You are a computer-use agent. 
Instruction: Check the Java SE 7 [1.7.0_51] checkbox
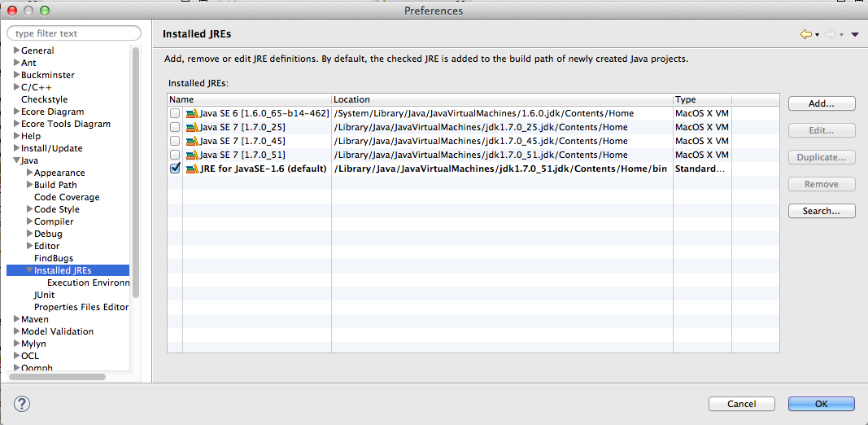175,155
